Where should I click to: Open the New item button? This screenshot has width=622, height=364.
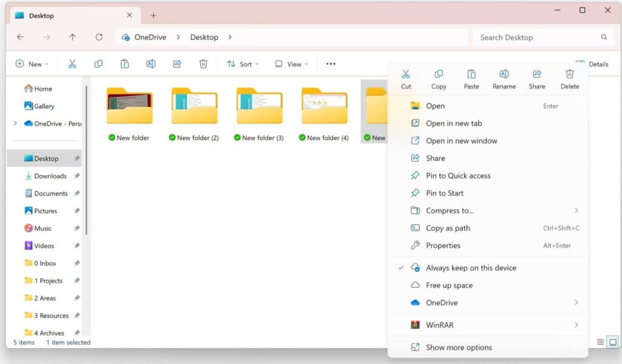(x=30, y=64)
